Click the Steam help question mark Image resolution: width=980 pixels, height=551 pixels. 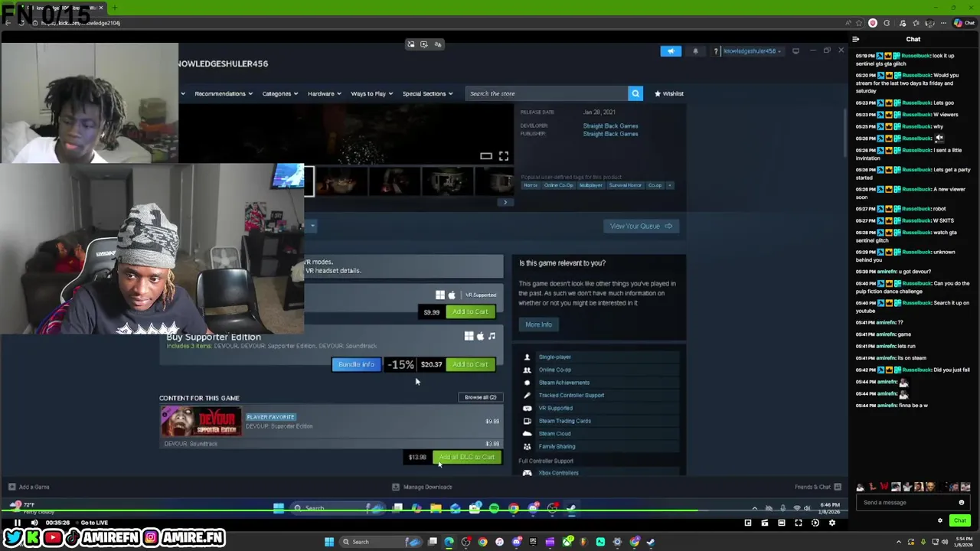716,51
